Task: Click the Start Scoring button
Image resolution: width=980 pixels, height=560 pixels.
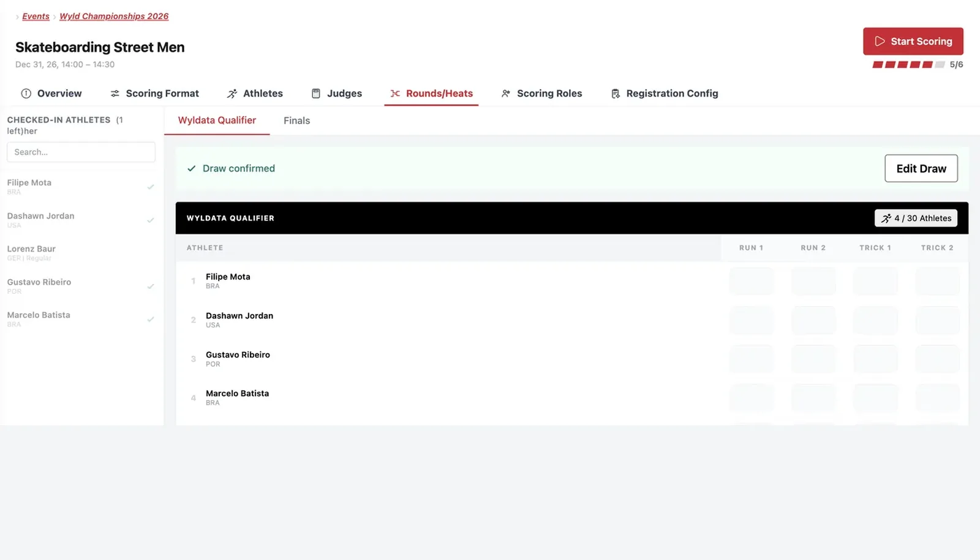Action: pyautogui.click(x=913, y=41)
